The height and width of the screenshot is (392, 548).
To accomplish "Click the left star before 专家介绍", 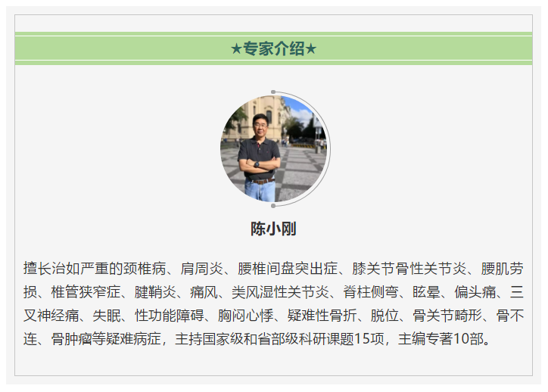I will (x=237, y=49).
